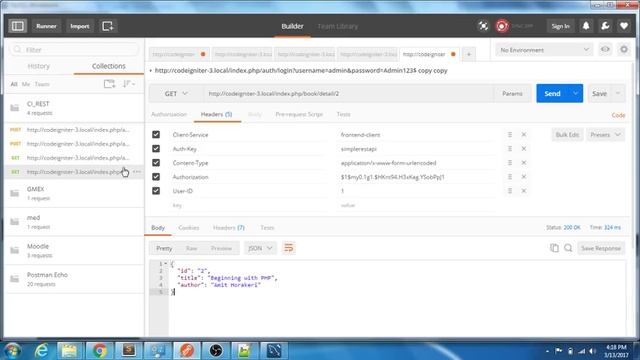Click the environment quick look eye icon
Image resolution: width=640 pixels, height=360 pixels.
coord(605,50)
